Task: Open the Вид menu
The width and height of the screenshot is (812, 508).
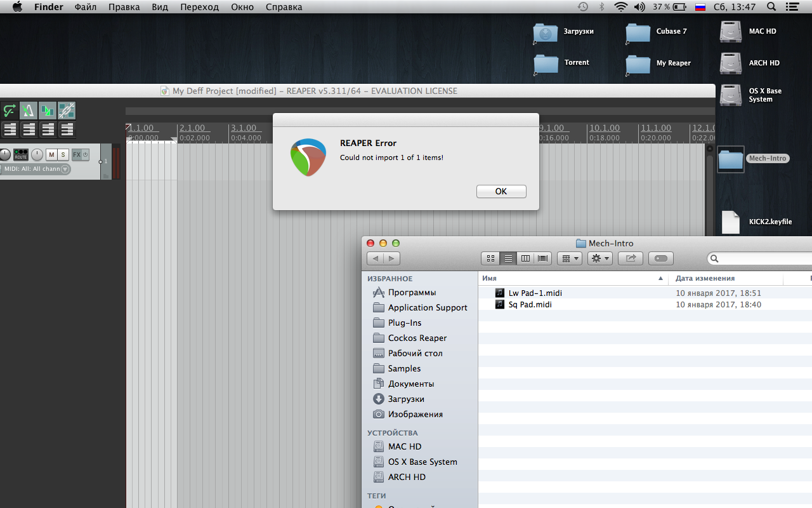Action: coord(160,7)
